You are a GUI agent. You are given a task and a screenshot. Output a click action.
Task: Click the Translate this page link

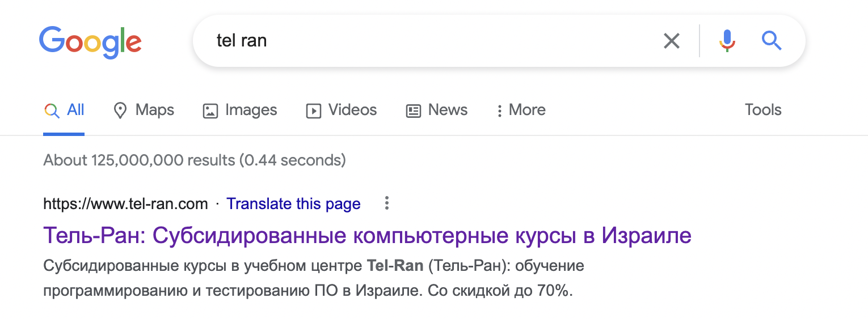tap(293, 204)
